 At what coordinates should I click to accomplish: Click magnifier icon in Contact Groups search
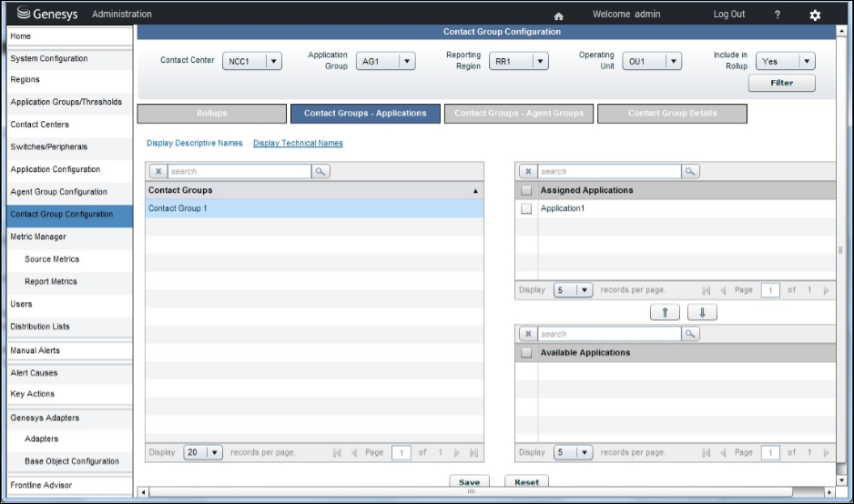pyautogui.click(x=320, y=171)
